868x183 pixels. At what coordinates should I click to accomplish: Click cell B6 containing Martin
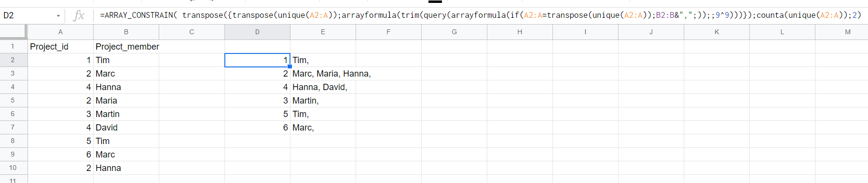[126, 114]
